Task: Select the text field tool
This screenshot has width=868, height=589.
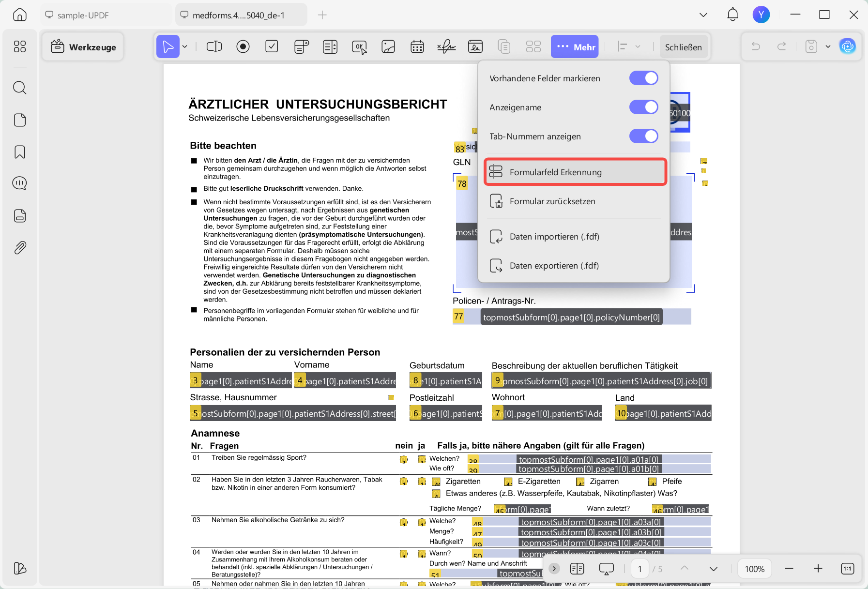Action: pyautogui.click(x=214, y=47)
